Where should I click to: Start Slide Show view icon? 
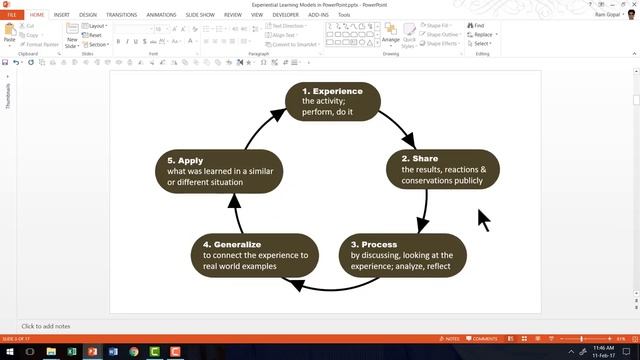(x=551, y=339)
